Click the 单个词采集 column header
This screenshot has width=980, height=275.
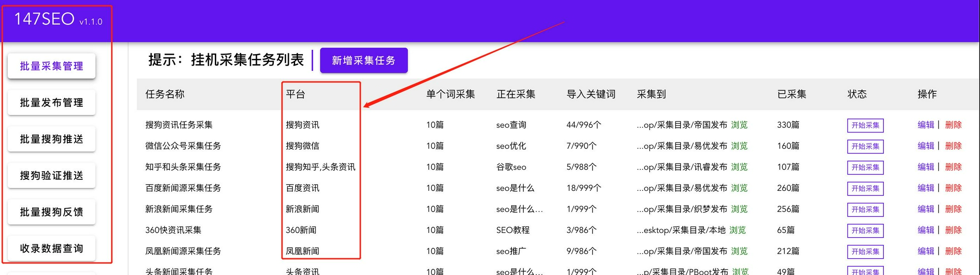450,94
